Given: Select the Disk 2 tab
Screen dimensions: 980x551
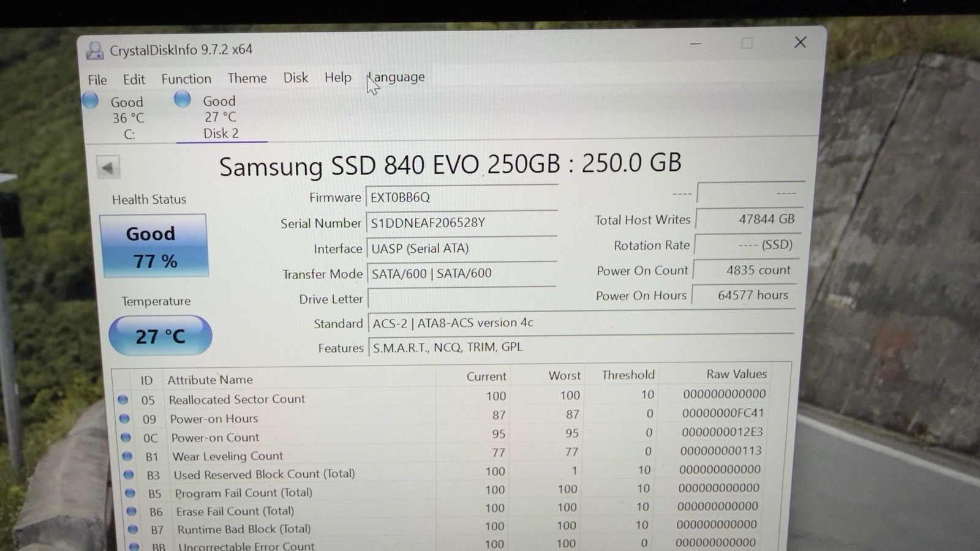Looking at the screenshot, I should pos(221,116).
